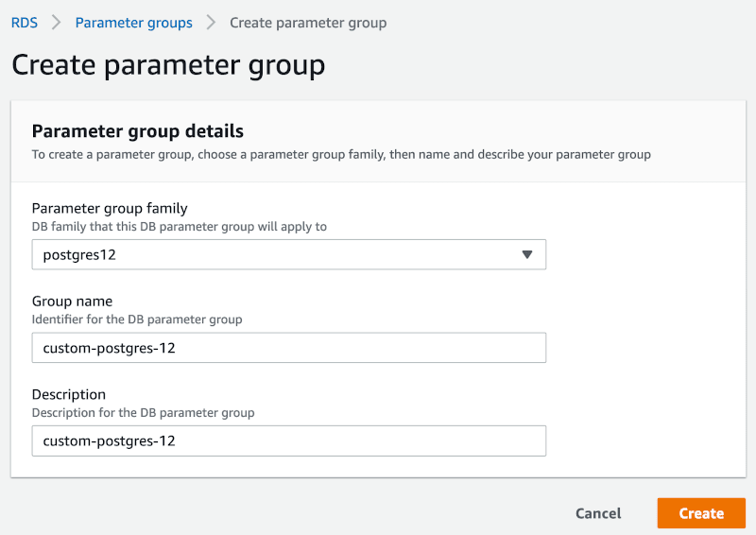Click the Parameter group family label

pos(110,208)
